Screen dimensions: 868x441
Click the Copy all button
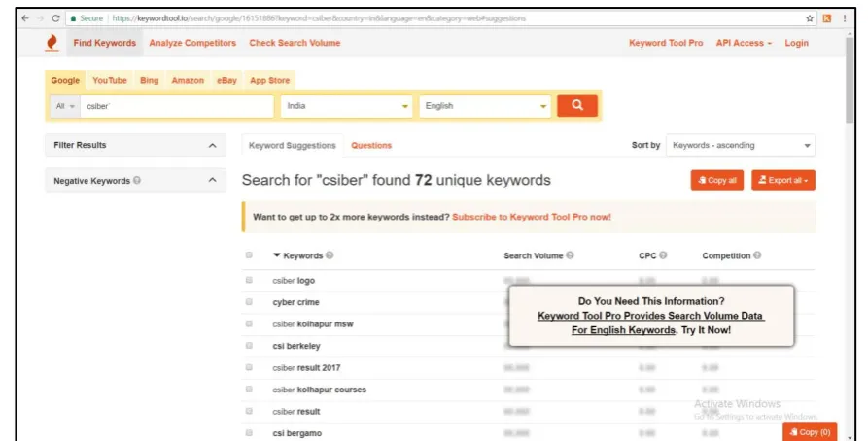coord(717,180)
